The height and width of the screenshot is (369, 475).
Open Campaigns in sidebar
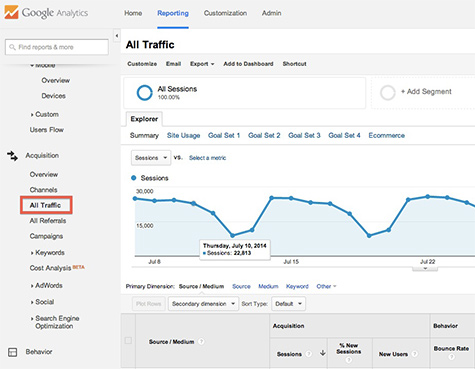(x=46, y=236)
